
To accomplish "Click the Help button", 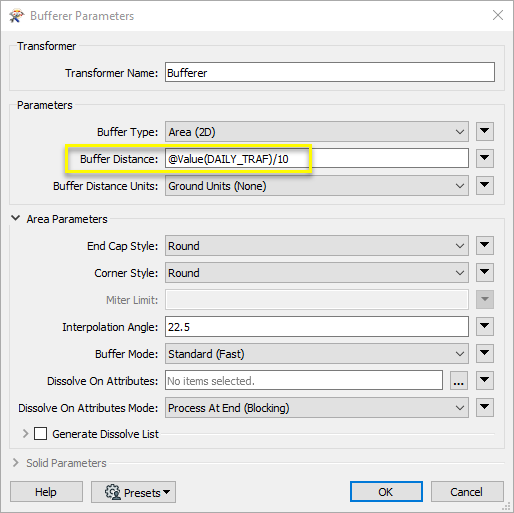I will pos(46,492).
